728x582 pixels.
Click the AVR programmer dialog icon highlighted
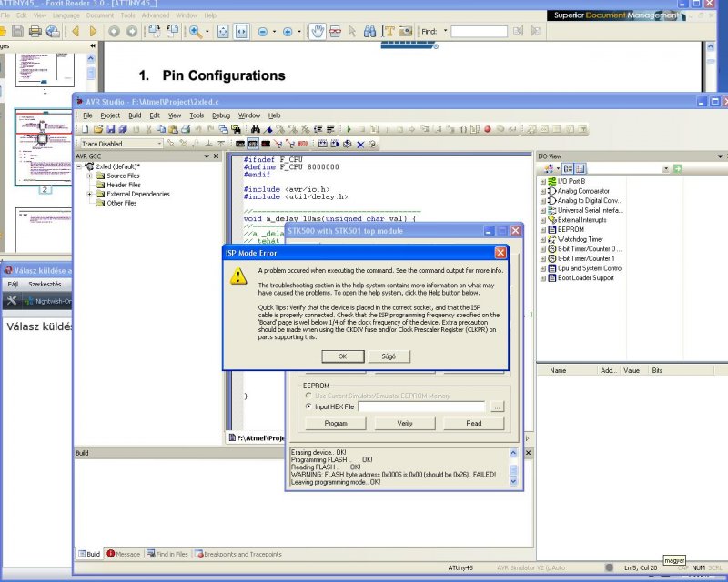pyautogui.click(x=253, y=144)
